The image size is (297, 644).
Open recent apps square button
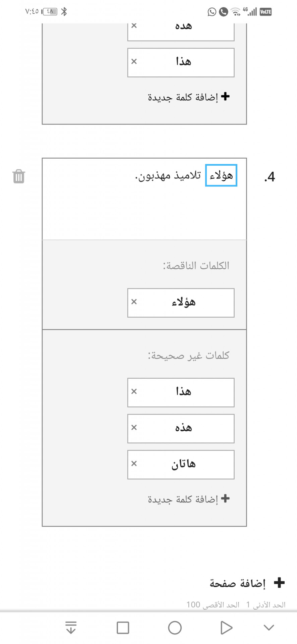123,628
